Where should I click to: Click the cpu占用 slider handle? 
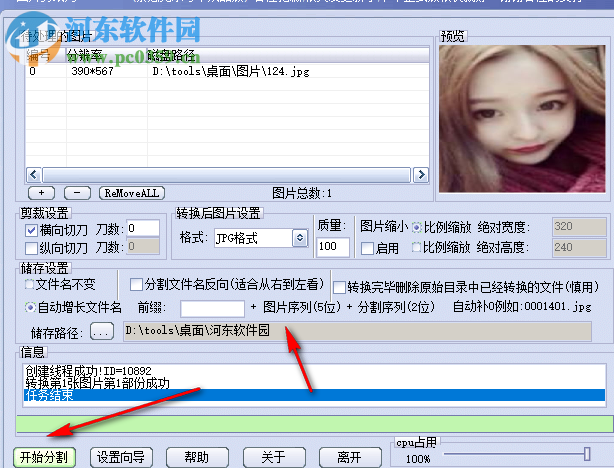coord(587,454)
